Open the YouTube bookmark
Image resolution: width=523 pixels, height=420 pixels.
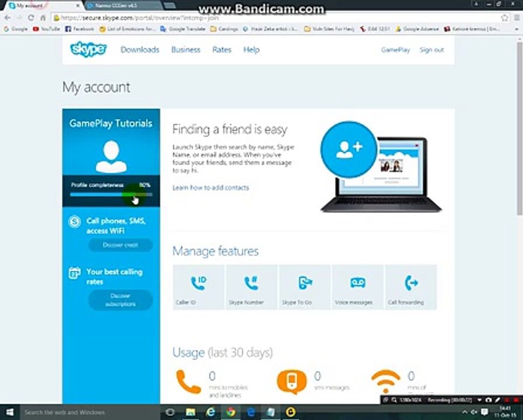[x=46, y=29]
